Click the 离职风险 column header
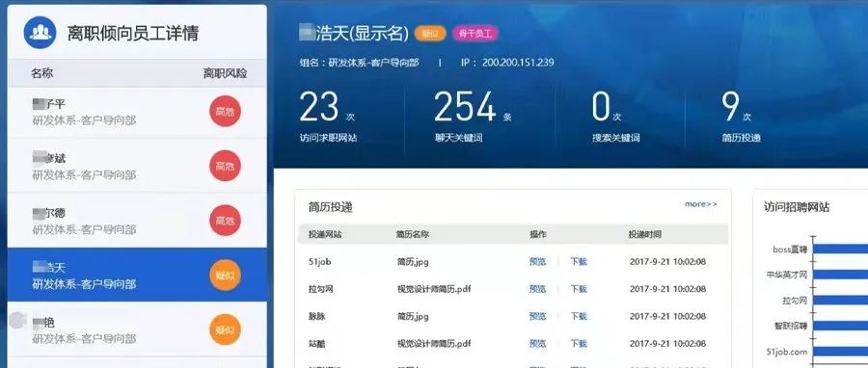This screenshot has height=368, width=868. coord(225,73)
